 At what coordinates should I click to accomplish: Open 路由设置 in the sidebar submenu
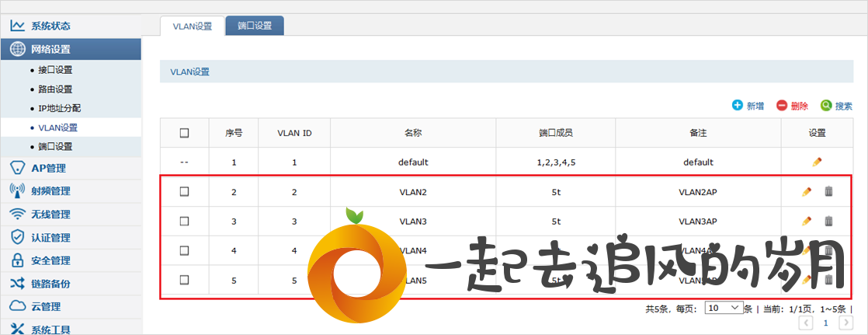[55, 89]
